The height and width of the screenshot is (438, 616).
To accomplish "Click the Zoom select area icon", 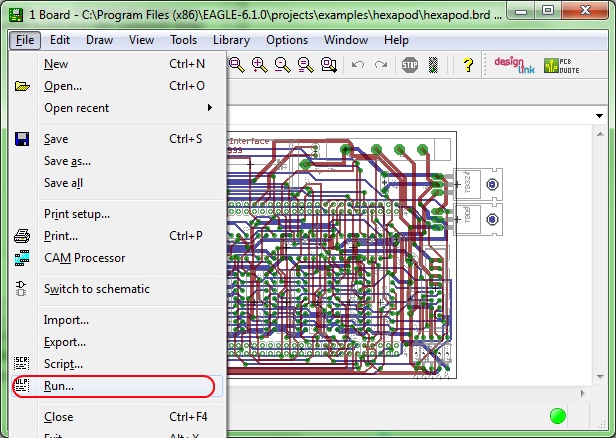I will coord(329,64).
